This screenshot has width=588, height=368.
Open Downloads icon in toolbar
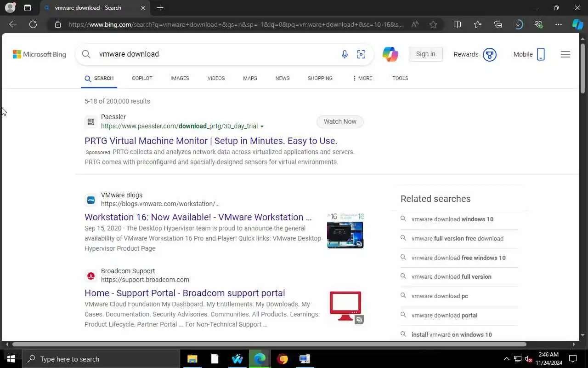(x=519, y=24)
